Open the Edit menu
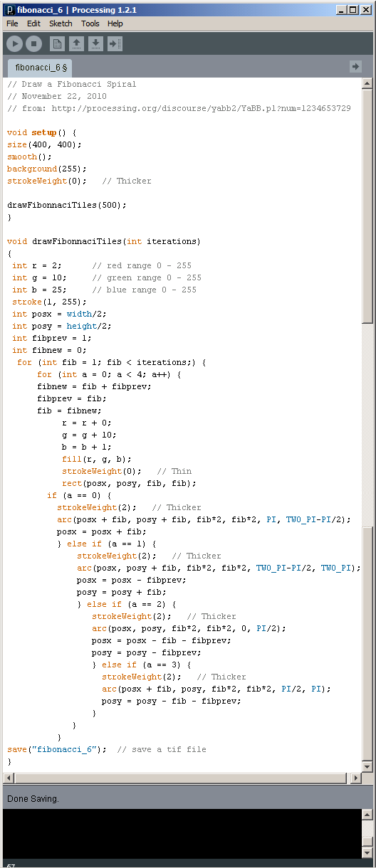The width and height of the screenshot is (376, 868). [33, 23]
